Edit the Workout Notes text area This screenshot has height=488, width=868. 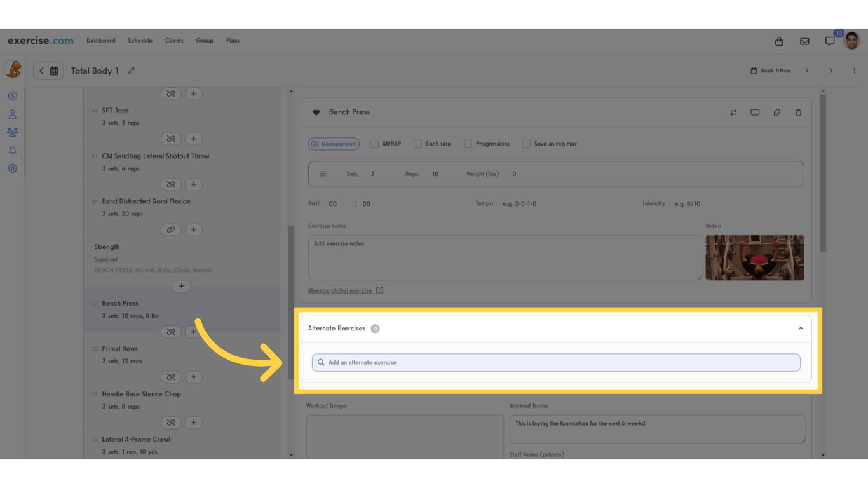click(x=658, y=430)
